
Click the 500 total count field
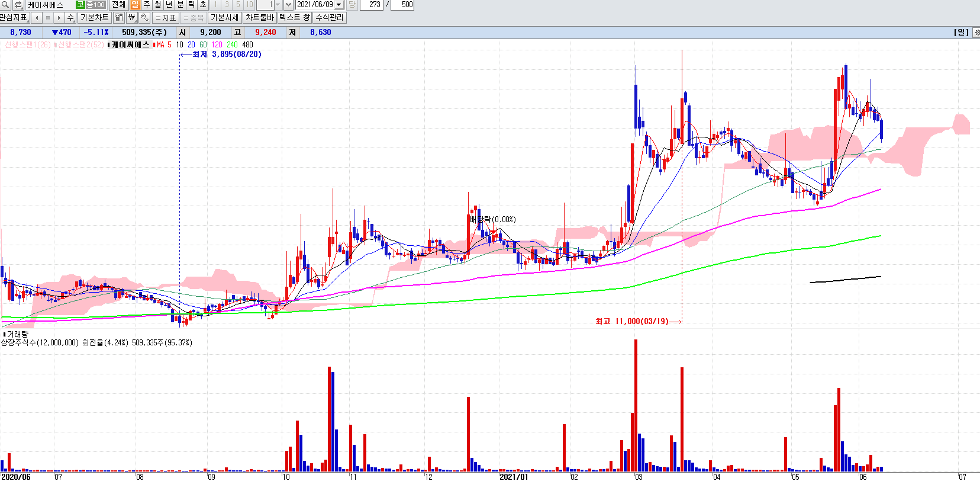pyautogui.click(x=403, y=5)
